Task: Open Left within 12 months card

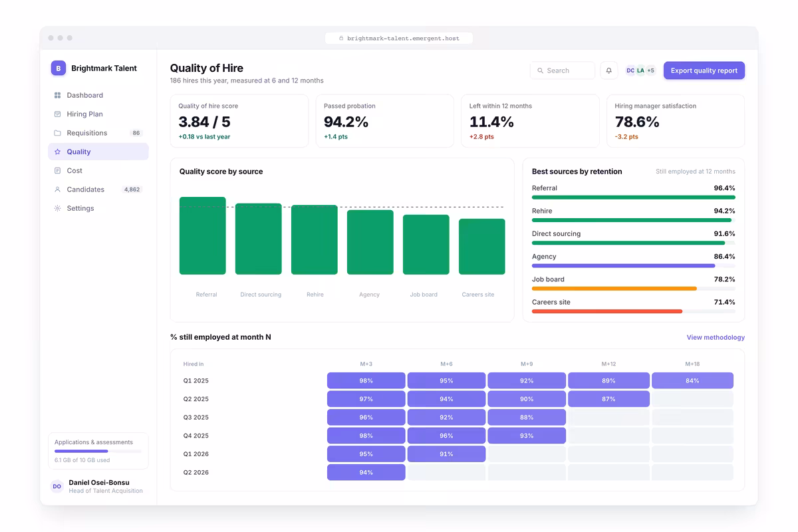Action: point(531,121)
